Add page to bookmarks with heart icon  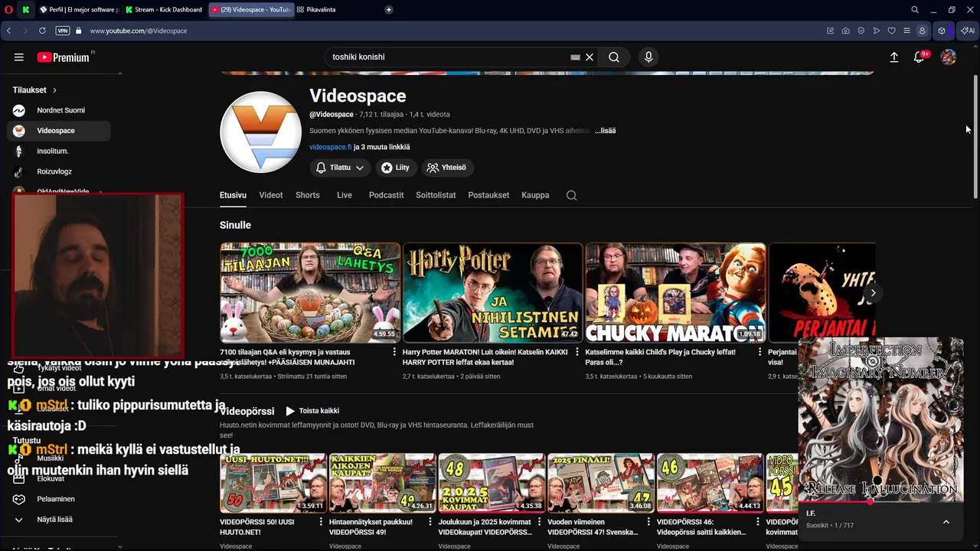891,31
